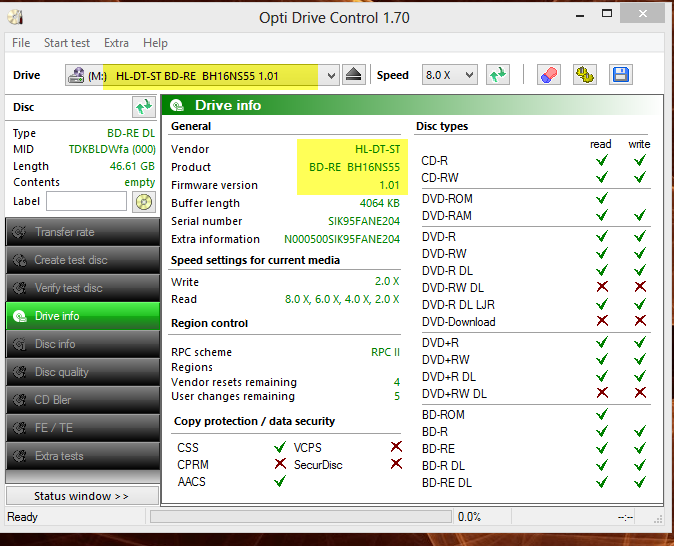674x546 pixels.
Task: Open the FE / TE section
Action: tap(83, 427)
